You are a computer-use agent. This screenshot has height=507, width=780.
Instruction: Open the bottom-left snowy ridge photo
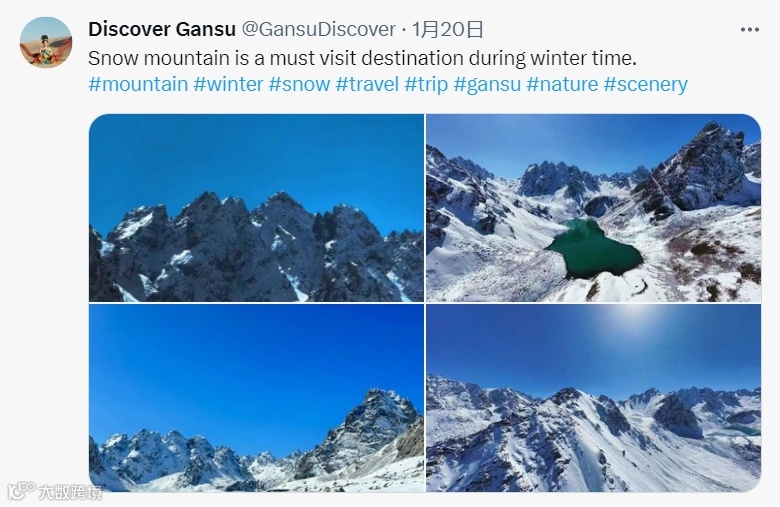[256, 398]
